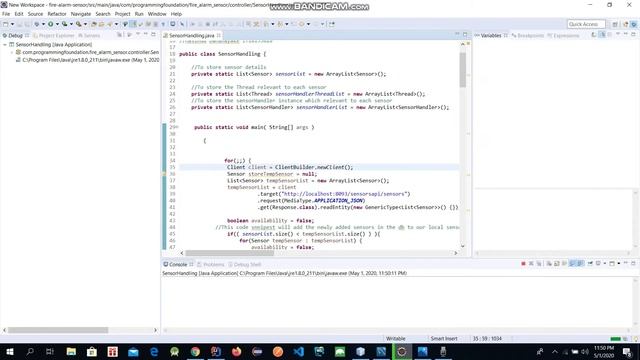Open Visual Studio Code from taskbar
The height and width of the screenshot is (360, 640).
[298, 351]
